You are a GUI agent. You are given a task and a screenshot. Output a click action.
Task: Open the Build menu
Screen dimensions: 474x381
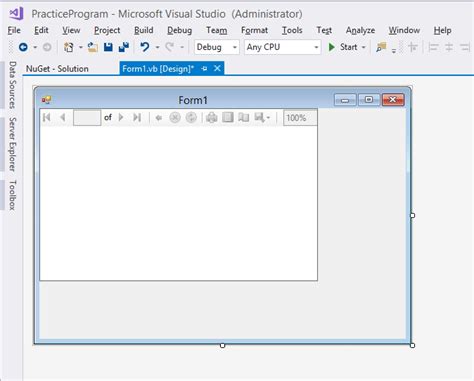[144, 30]
